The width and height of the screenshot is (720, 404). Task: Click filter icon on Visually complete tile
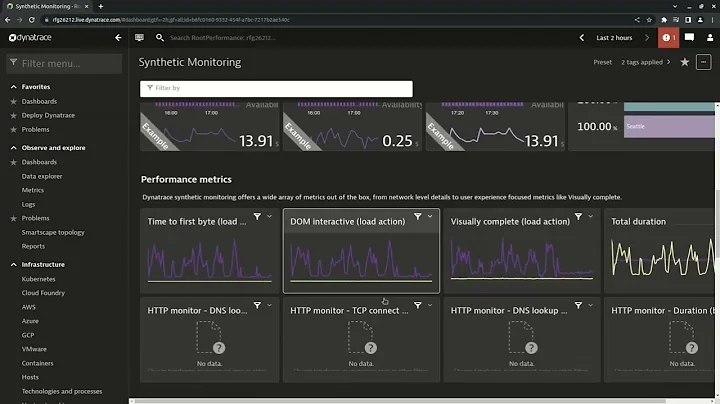point(578,216)
